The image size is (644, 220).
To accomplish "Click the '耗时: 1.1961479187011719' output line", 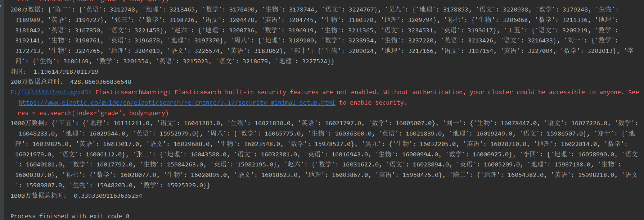I will (x=54, y=72).
